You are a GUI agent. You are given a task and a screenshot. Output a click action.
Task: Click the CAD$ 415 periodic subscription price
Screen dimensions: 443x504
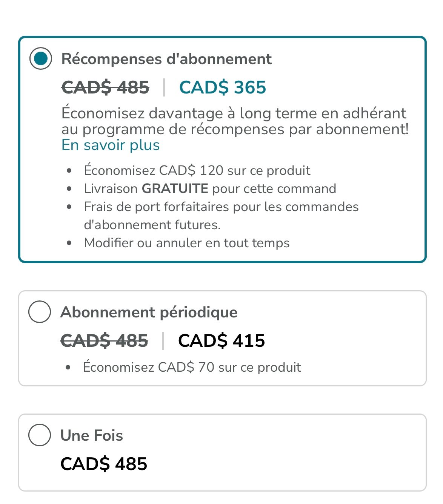tap(221, 341)
